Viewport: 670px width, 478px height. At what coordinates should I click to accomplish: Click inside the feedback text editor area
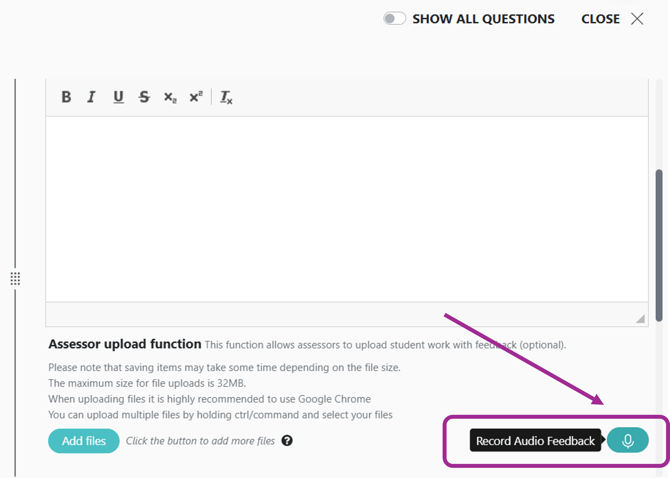tap(347, 209)
